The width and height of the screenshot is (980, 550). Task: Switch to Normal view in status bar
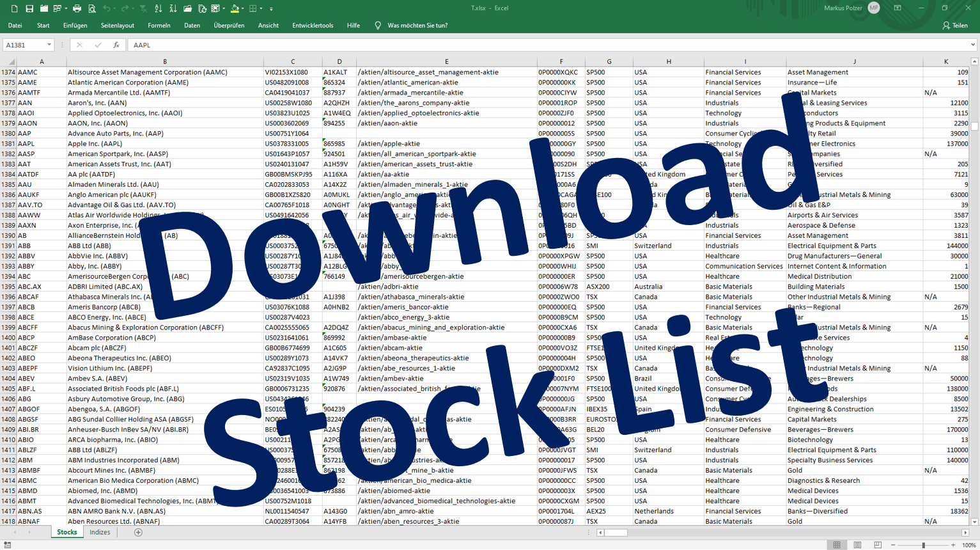point(837,545)
